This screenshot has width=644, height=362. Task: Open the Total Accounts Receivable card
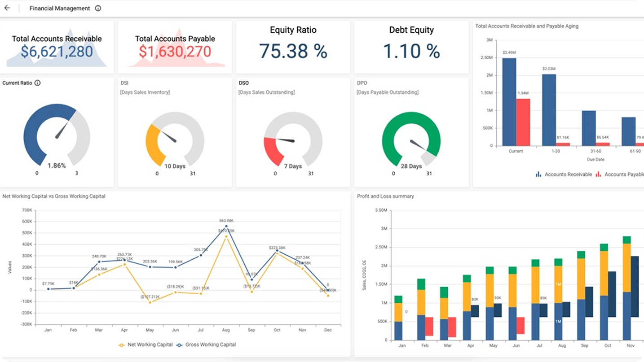tap(57, 47)
